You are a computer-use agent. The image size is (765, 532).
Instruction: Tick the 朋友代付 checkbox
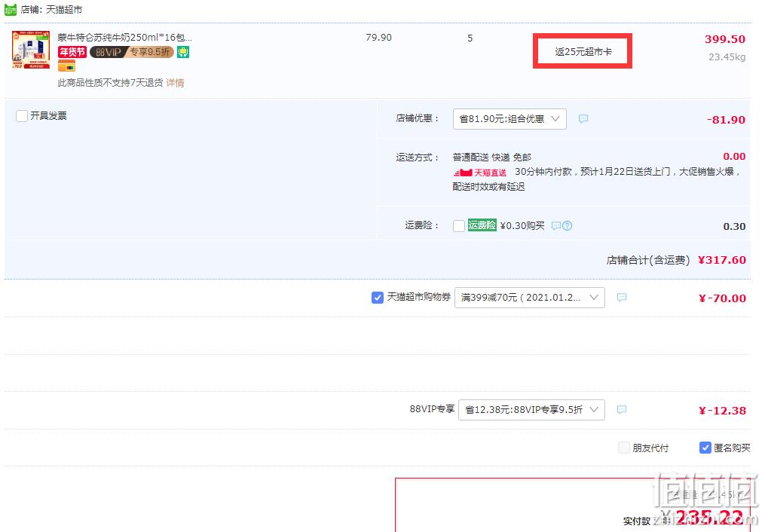point(623,448)
